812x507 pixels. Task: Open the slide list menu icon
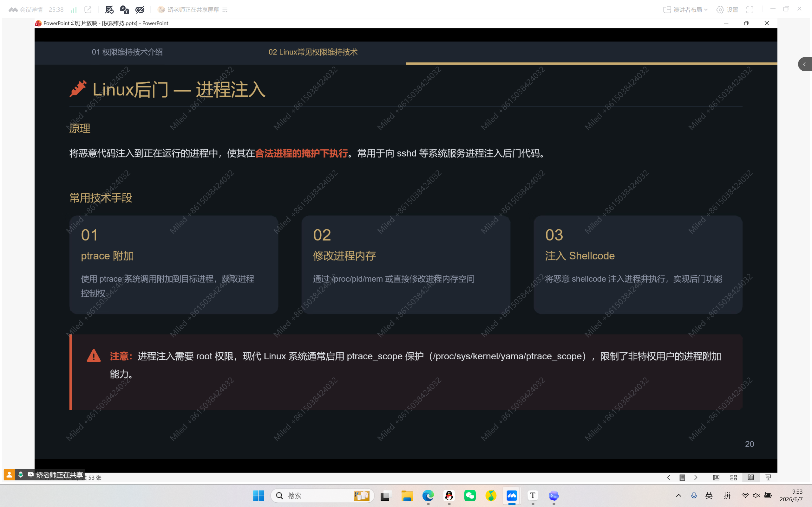(x=682, y=478)
